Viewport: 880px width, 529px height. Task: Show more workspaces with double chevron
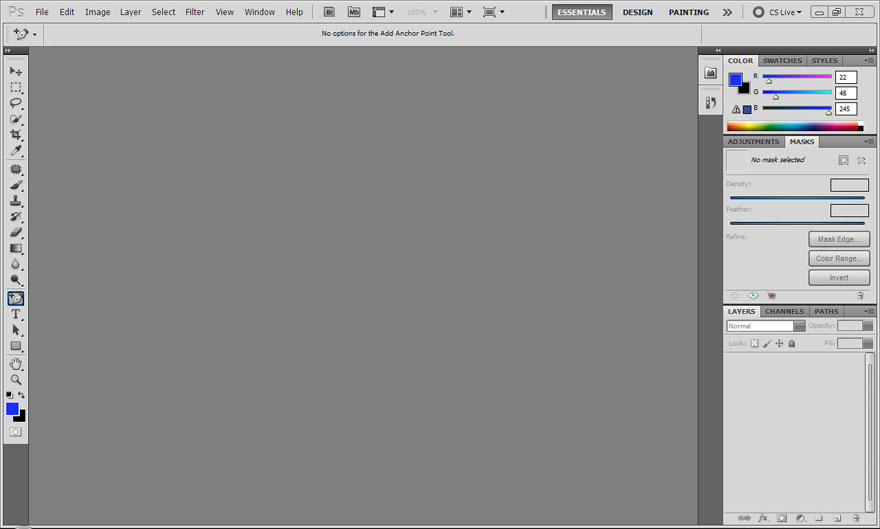(727, 12)
